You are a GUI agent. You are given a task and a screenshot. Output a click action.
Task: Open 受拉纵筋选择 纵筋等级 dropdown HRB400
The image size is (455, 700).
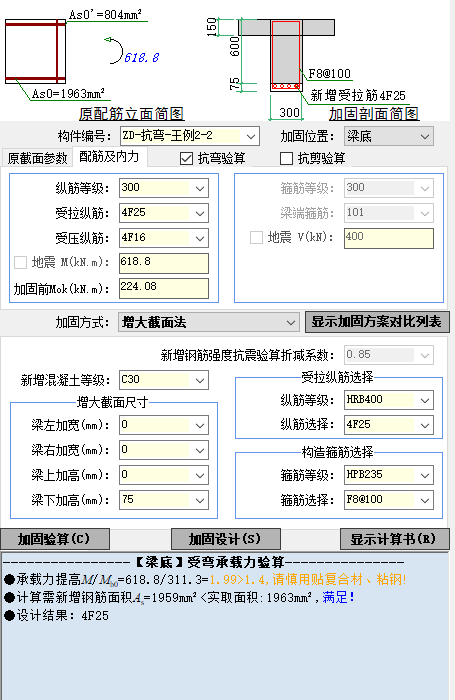pyautogui.click(x=389, y=400)
